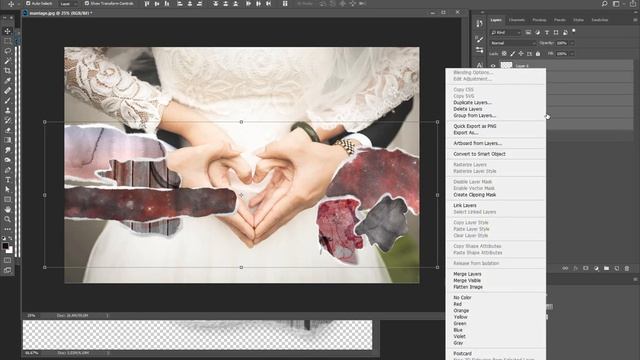Select the Hand tool
This screenshot has height=360, width=640.
coord(7,209)
